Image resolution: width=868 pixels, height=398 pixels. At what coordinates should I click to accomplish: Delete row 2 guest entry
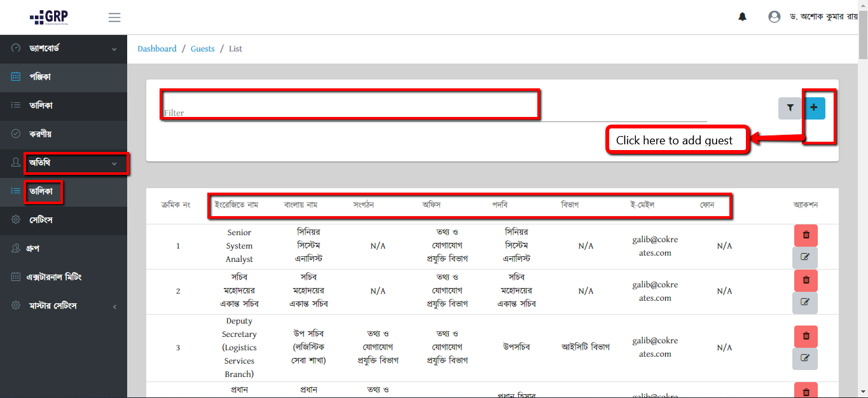pos(806,280)
